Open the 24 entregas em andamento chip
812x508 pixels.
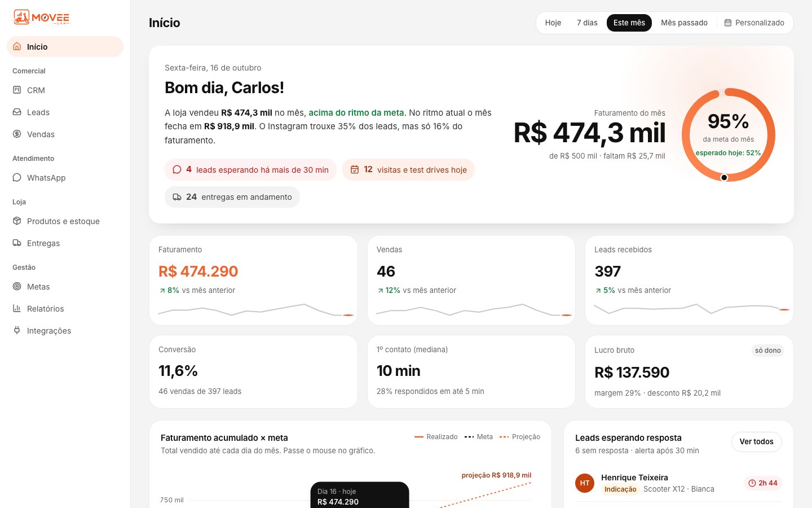click(232, 197)
